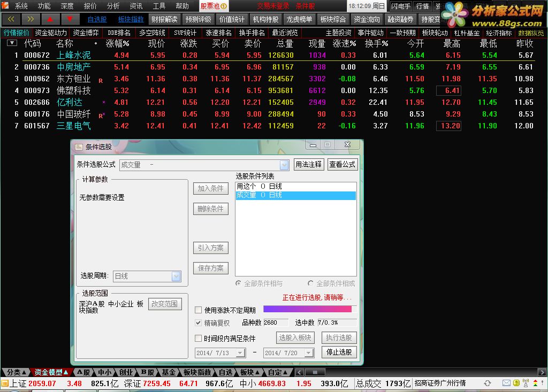Open the 分析 menu

113,6
